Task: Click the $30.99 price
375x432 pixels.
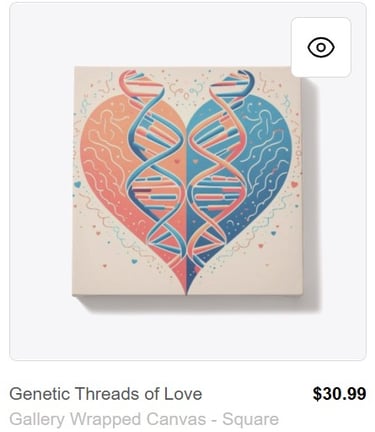Action: pos(339,394)
